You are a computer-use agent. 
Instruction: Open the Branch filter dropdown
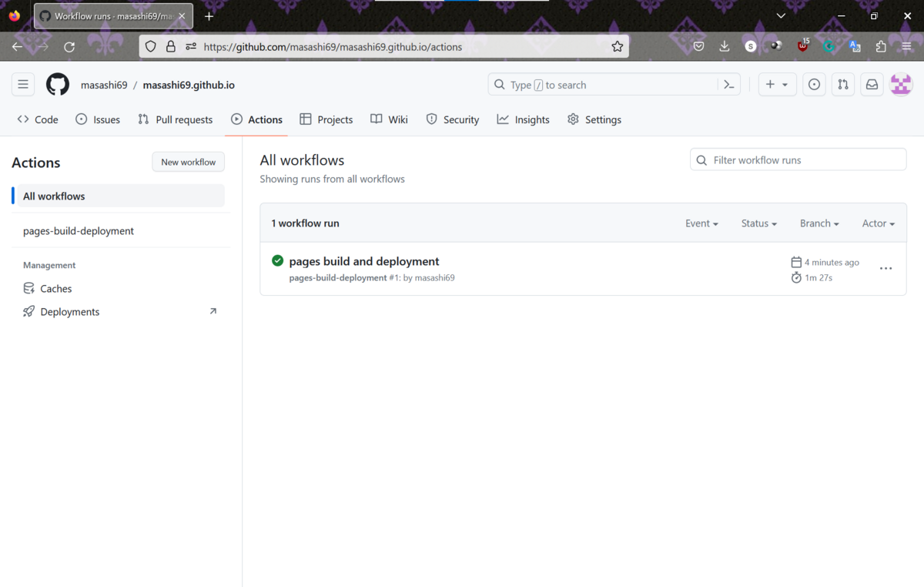pos(819,223)
